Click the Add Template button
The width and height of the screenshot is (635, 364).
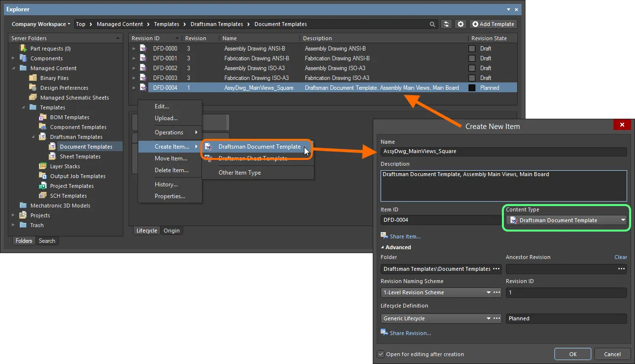493,24
